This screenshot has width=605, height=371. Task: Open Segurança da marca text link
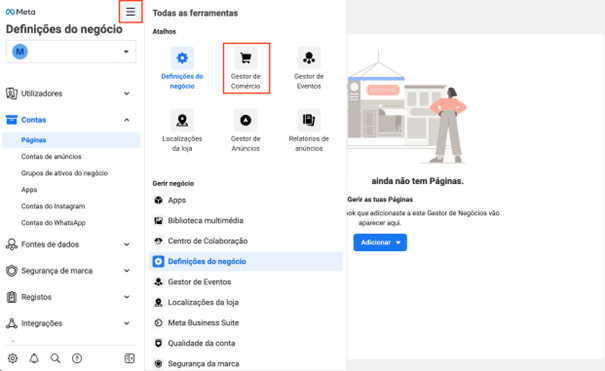coord(204,364)
